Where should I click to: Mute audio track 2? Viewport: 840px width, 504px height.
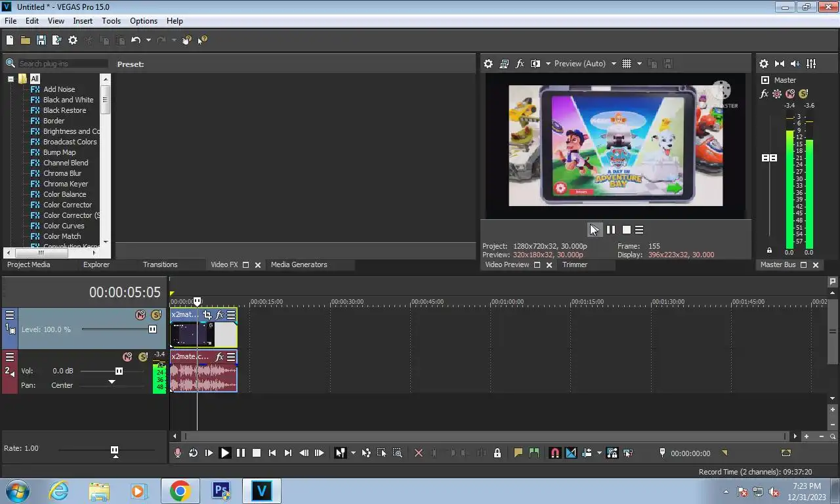[x=127, y=357]
